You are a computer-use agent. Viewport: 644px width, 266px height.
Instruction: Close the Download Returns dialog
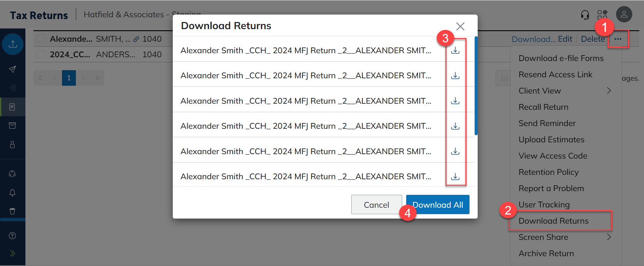[x=460, y=26]
